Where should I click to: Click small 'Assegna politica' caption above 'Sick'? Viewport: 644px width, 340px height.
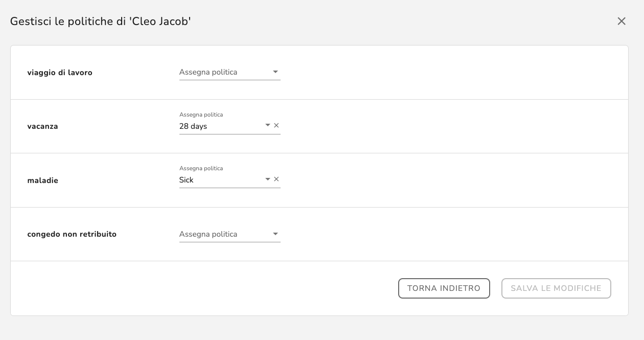click(201, 168)
